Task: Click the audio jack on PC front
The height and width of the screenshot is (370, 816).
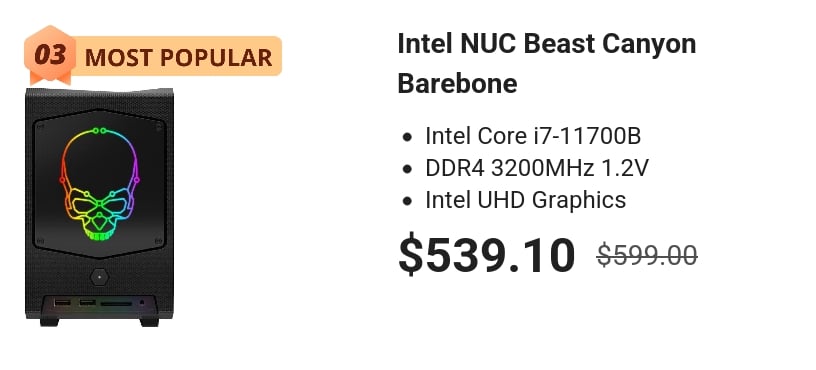Action: pyautogui.click(x=142, y=302)
